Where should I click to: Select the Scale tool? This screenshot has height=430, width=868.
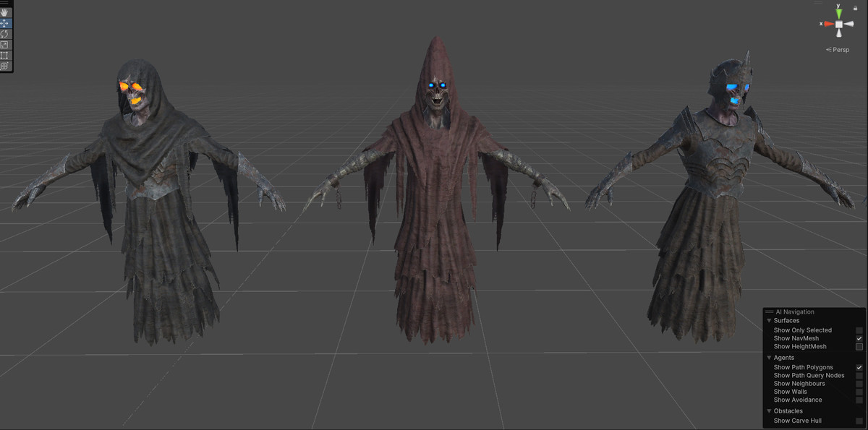[x=4, y=45]
